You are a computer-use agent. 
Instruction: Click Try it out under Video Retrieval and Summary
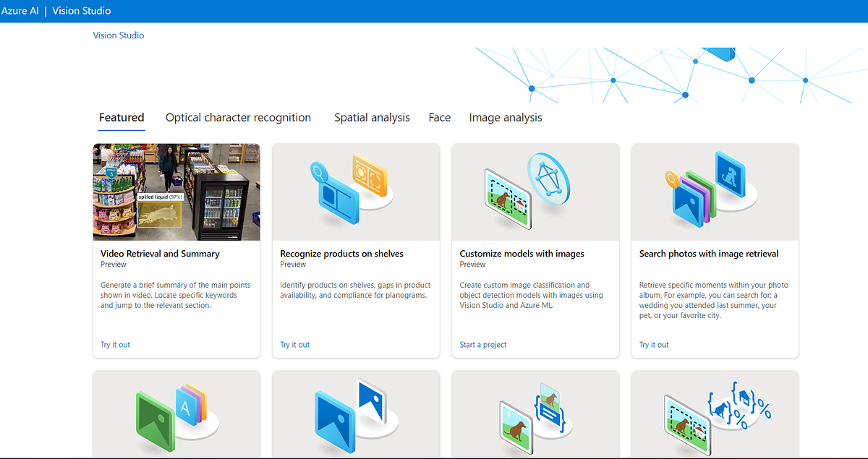115,345
